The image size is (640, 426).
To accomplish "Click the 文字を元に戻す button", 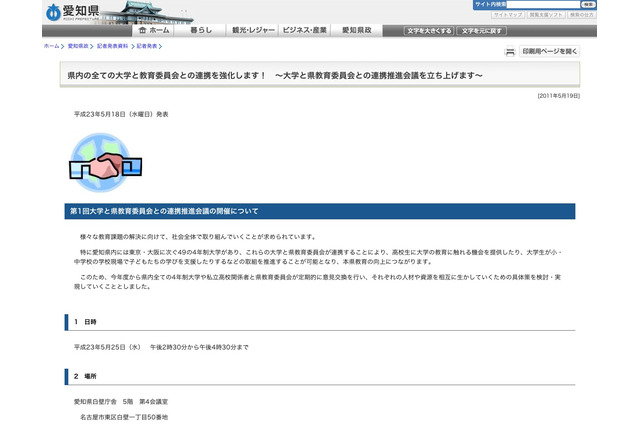I will (482, 31).
